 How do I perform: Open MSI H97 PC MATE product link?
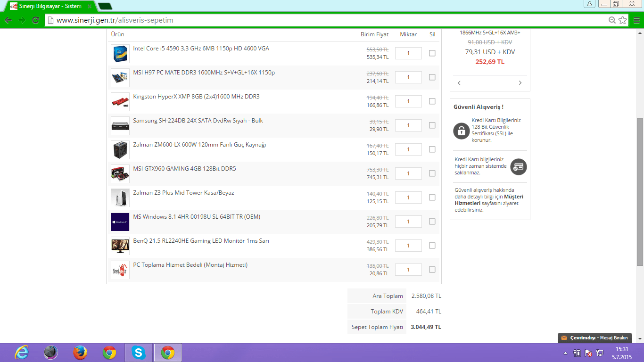[x=204, y=73]
